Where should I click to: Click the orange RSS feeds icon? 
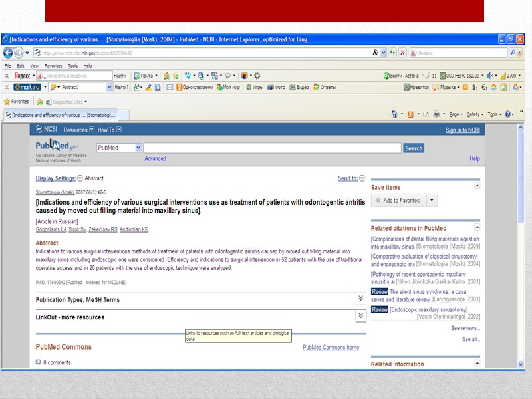pos(410,114)
